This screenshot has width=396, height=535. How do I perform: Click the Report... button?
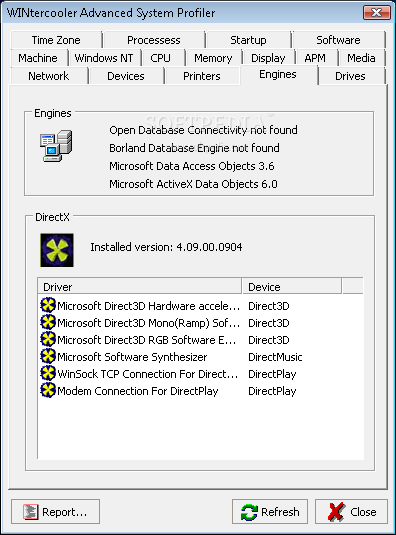coord(55,511)
